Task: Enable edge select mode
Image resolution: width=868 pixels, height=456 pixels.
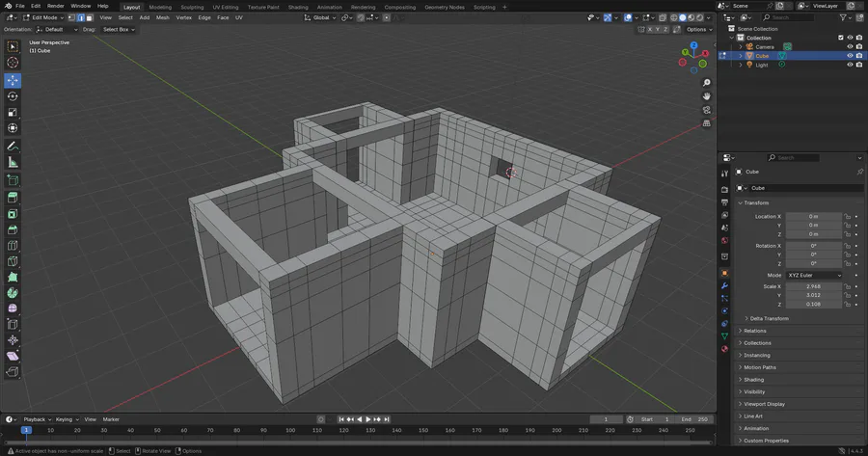Action: pyautogui.click(x=81, y=17)
